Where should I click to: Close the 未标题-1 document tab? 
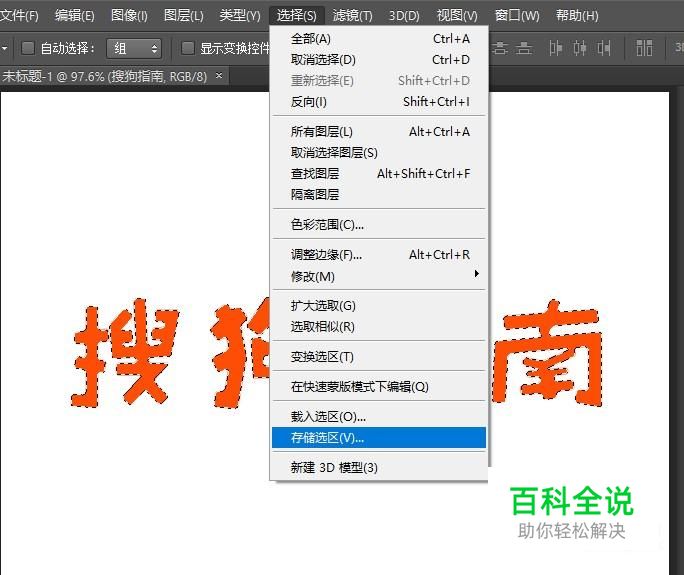point(219,76)
